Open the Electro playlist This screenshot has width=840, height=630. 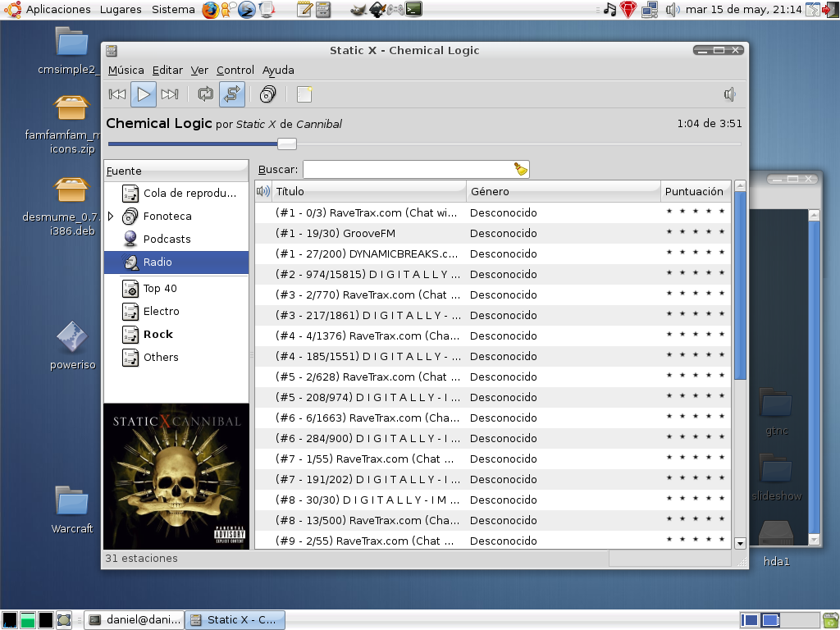tap(177, 311)
